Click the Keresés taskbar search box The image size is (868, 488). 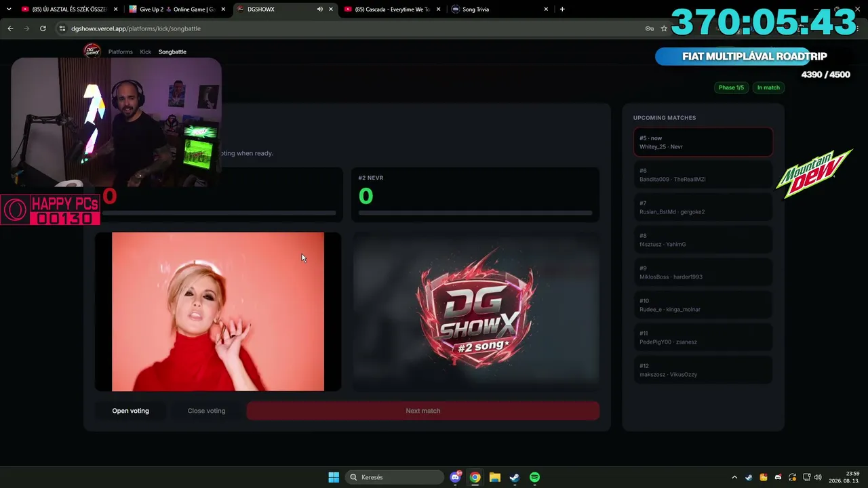pos(396,477)
